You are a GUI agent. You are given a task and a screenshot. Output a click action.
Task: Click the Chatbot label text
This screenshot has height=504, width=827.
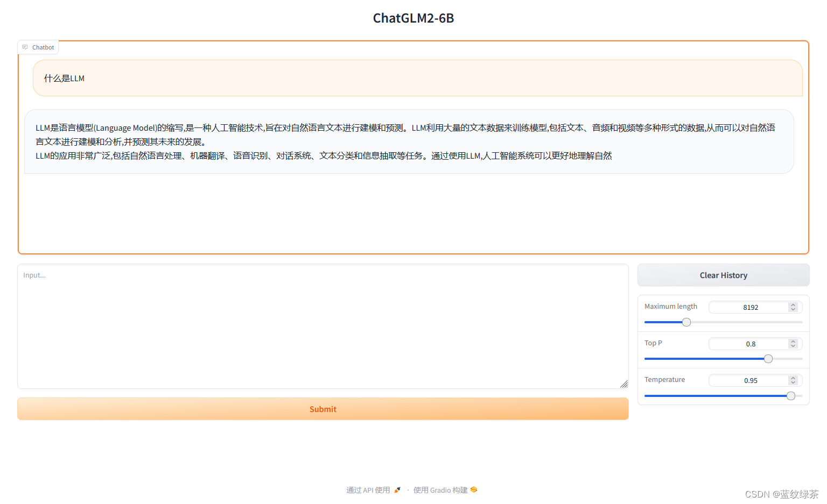pos(43,47)
